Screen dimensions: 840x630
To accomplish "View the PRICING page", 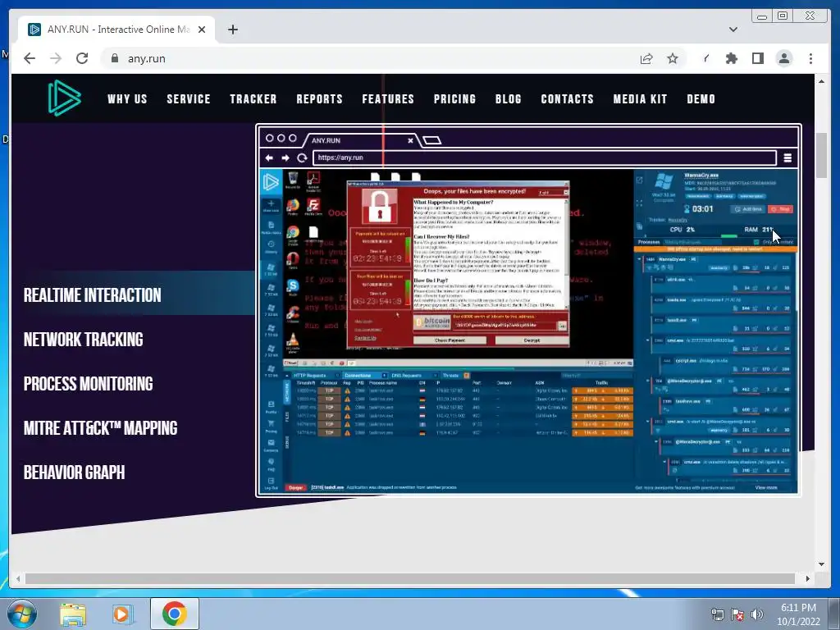I will click(x=454, y=99).
